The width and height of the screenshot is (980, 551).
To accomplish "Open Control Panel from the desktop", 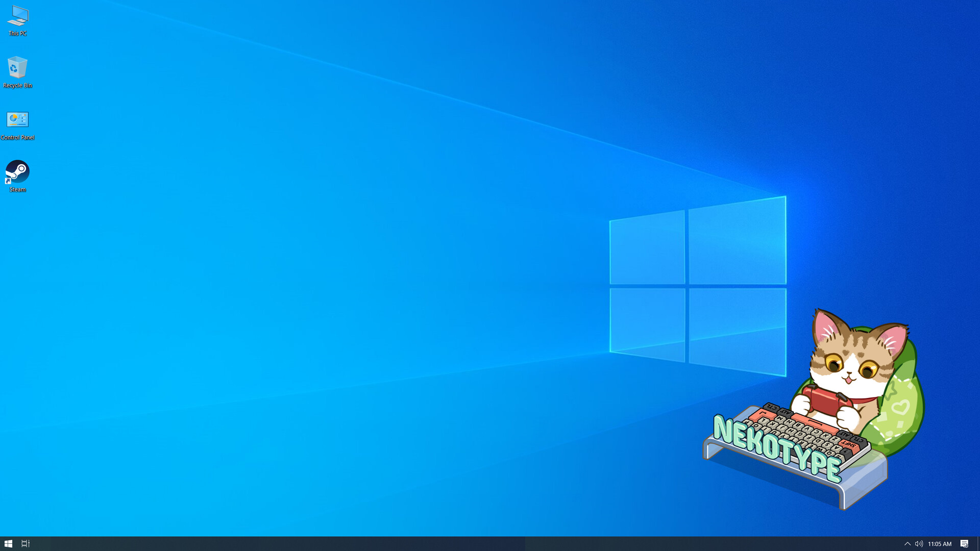I will [18, 119].
